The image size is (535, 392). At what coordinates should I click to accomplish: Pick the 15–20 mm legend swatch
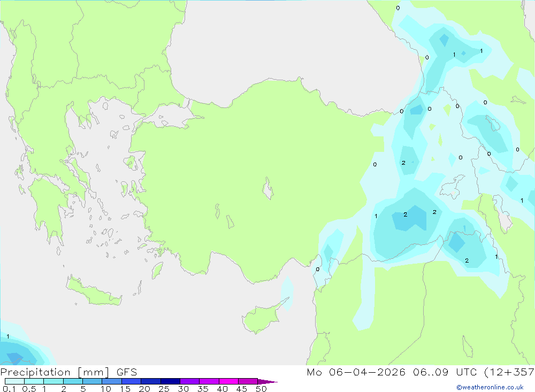(132, 381)
